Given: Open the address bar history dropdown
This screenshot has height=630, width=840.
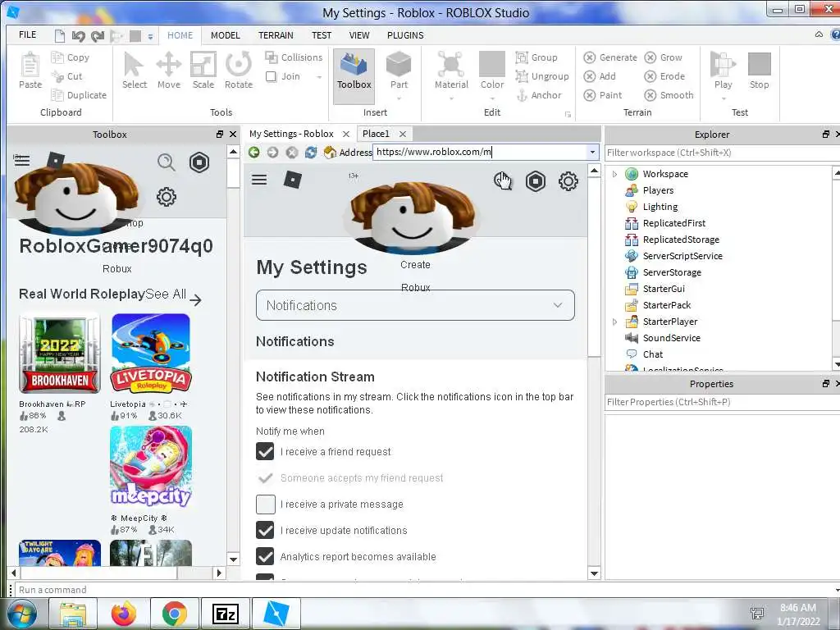Looking at the screenshot, I should pos(592,152).
